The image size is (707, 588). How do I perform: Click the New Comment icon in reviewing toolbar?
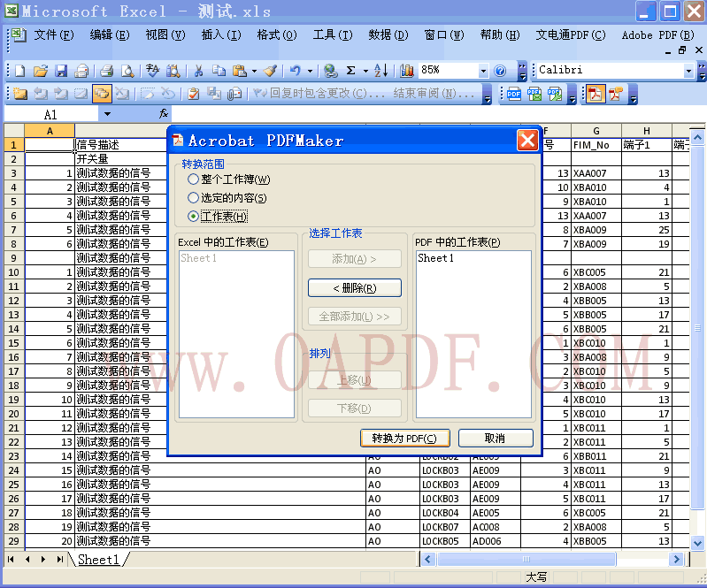(x=19, y=94)
